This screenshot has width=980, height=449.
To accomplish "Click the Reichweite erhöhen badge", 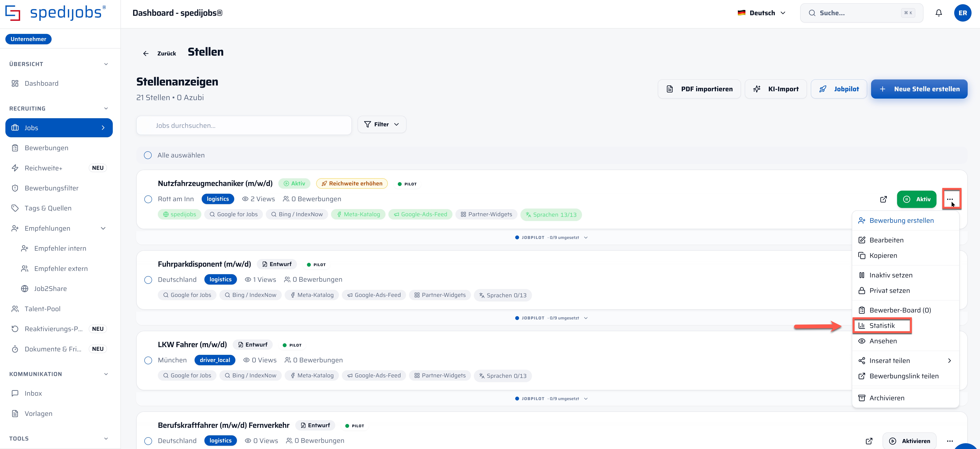I will [x=352, y=183].
